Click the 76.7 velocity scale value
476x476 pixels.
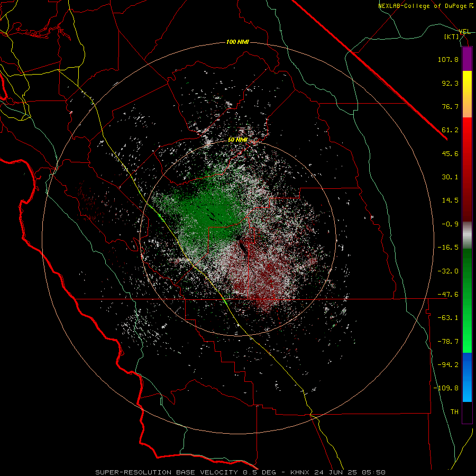(x=450, y=106)
